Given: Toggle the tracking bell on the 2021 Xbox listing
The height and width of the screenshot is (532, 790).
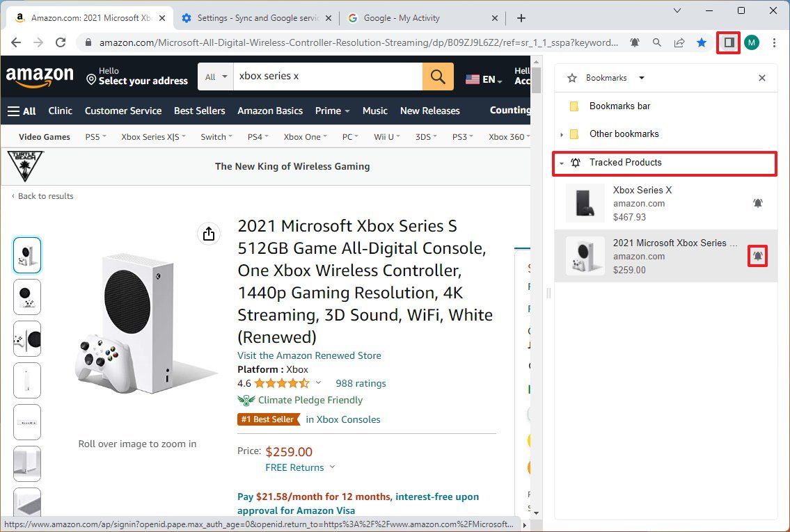Looking at the screenshot, I should pyautogui.click(x=757, y=256).
